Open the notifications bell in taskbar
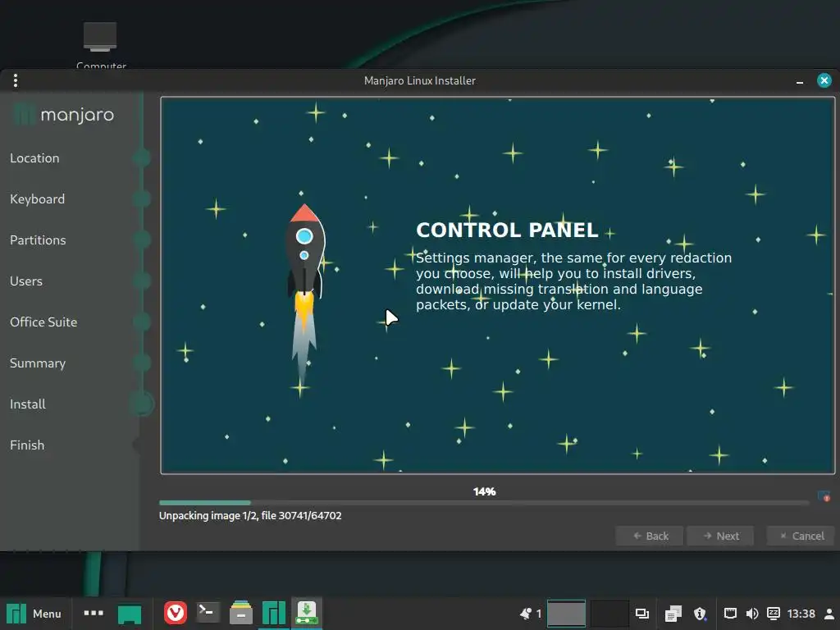This screenshot has width=840, height=630. pyautogui.click(x=526, y=614)
